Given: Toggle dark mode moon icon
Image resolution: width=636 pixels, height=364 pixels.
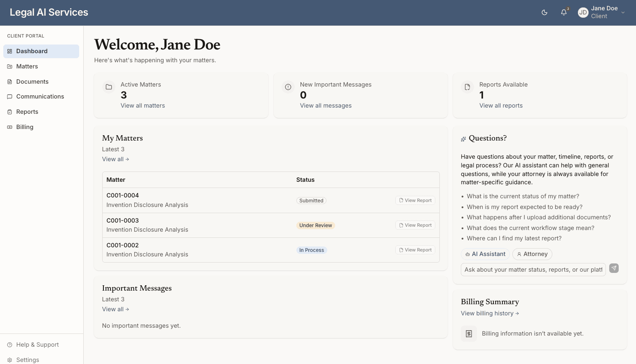Looking at the screenshot, I should [x=544, y=12].
